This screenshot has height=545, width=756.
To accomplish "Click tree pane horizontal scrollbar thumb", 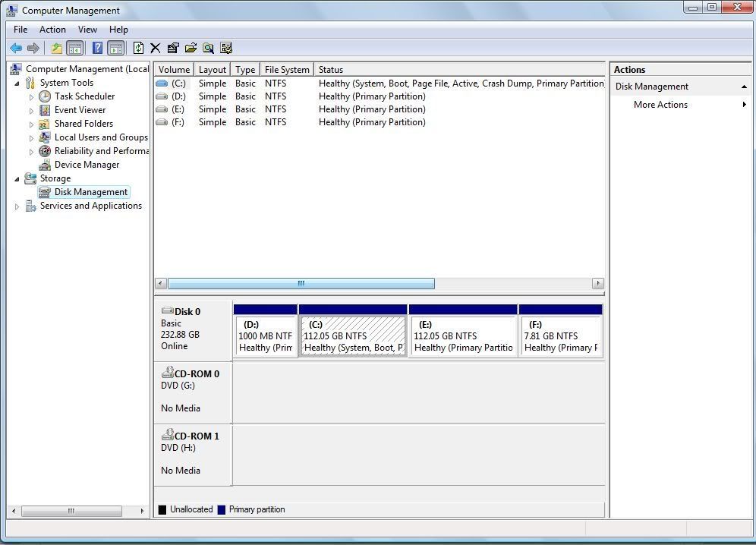I will [x=71, y=511].
